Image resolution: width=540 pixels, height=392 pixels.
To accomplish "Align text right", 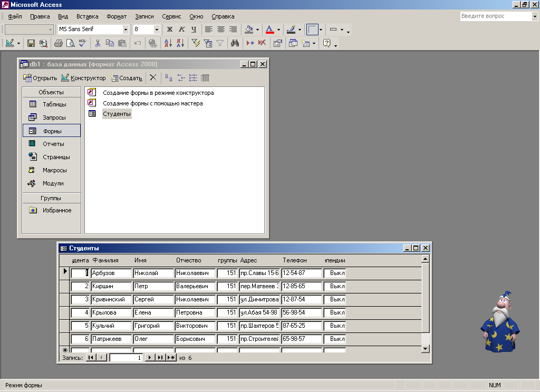I will pyautogui.click(x=233, y=30).
